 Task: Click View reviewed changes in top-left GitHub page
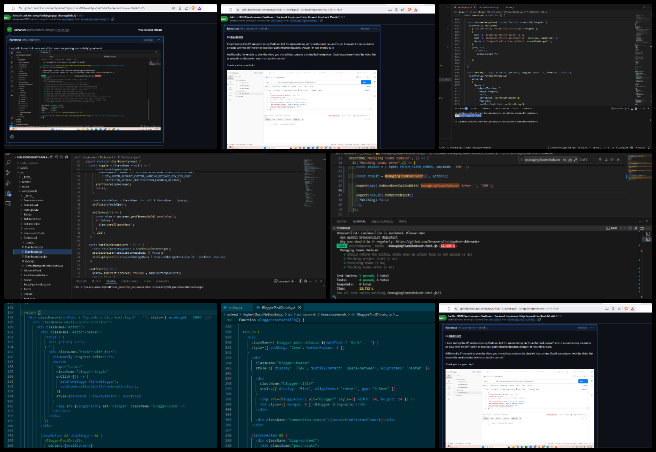tap(150, 30)
